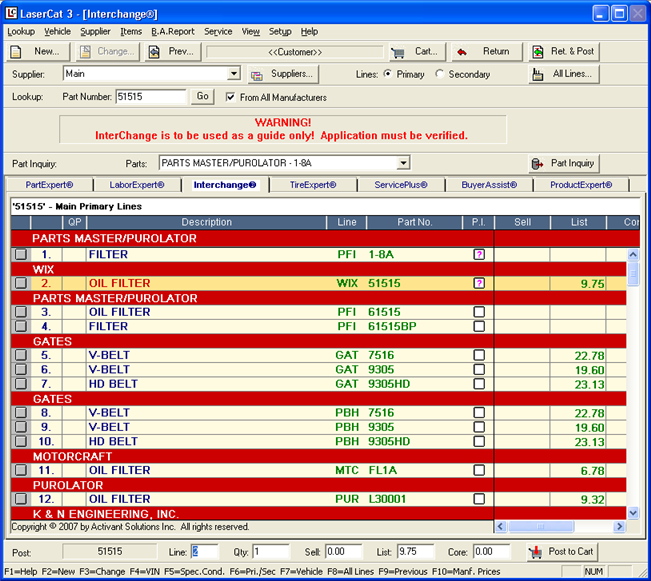The image size is (651, 581).
Task: Click the Go button
Action: tap(203, 97)
